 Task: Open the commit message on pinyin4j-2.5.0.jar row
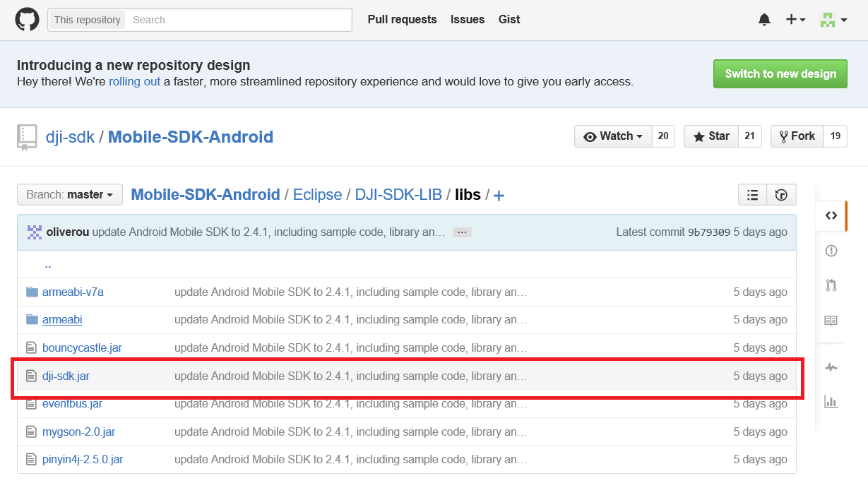tap(351, 459)
